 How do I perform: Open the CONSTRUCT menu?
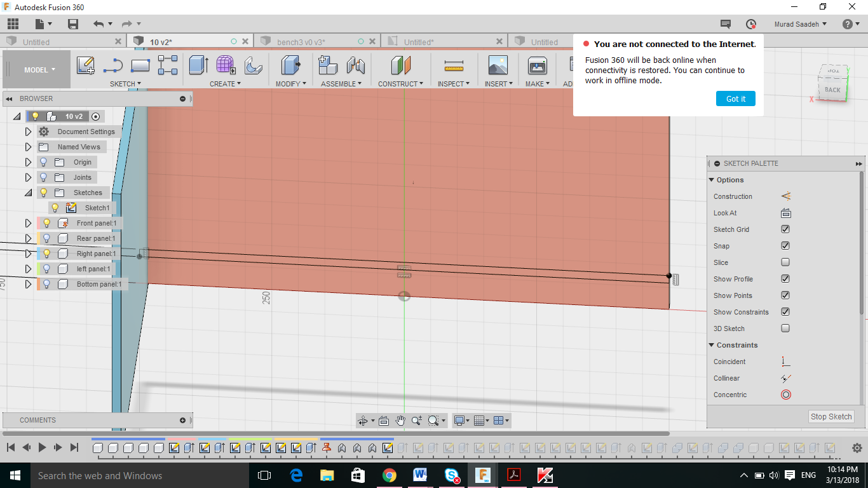(400, 84)
